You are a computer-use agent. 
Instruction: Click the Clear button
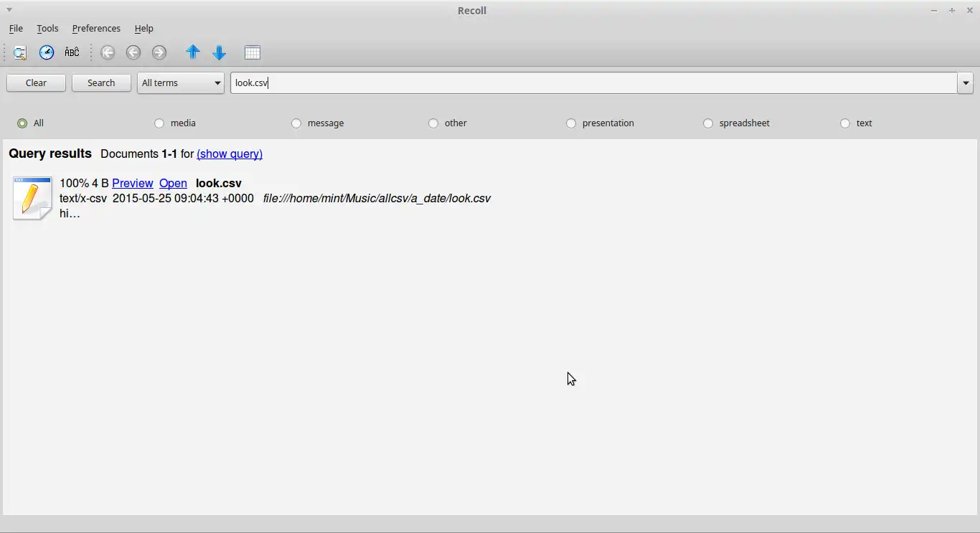[36, 83]
